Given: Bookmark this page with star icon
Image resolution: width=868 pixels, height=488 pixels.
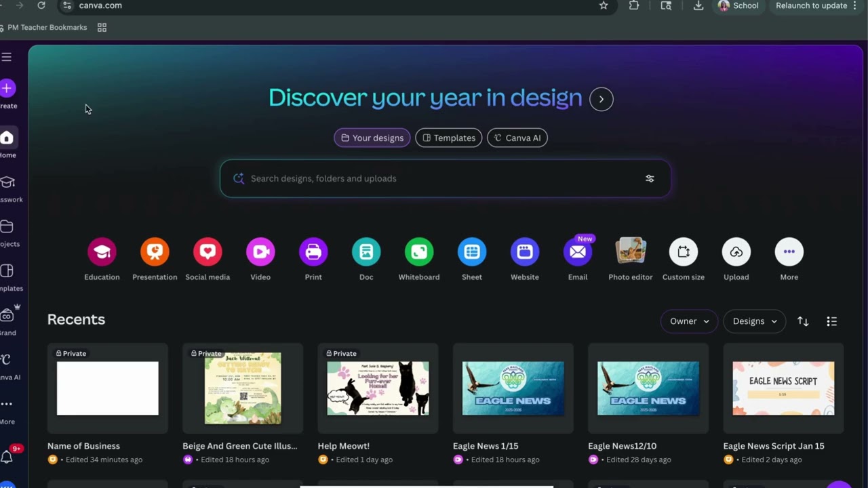Looking at the screenshot, I should coord(604,5).
